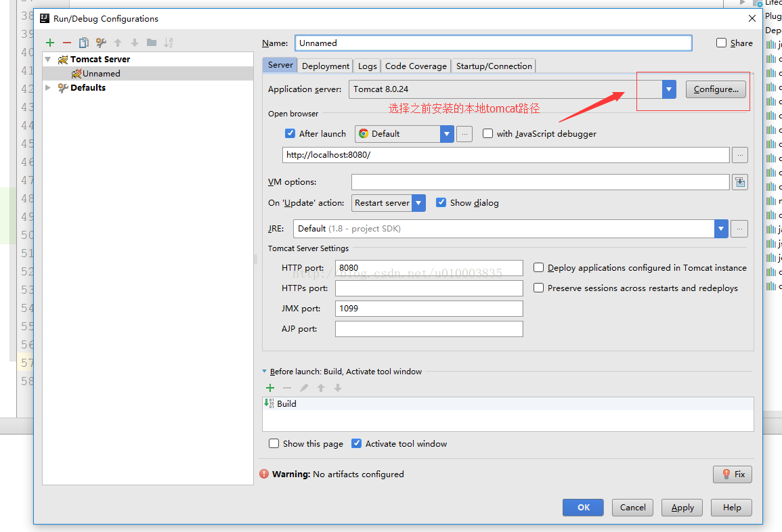Switch to the Server tab
The image size is (782, 532).
point(280,65)
